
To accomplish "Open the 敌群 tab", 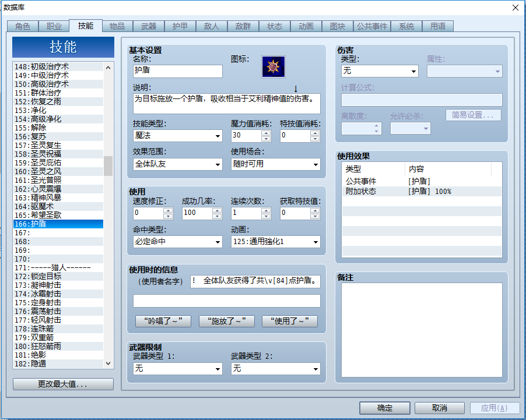I will 243,26.
